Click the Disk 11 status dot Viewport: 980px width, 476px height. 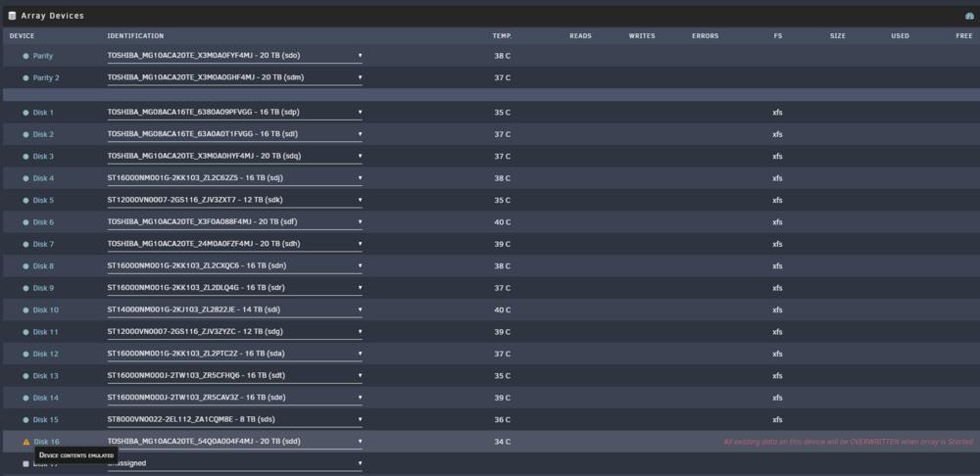(25, 332)
